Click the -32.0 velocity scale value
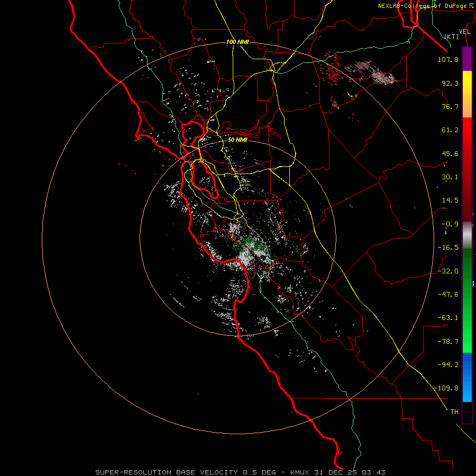The width and height of the screenshot is (476, 476). pyautogui.click(x=448, y=271)
